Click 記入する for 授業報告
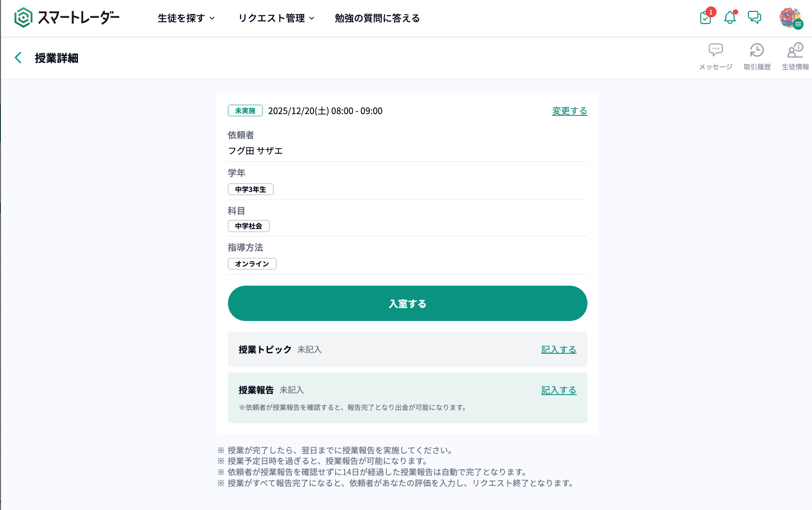This screenshot has height=510, width=812. [559, 390]
